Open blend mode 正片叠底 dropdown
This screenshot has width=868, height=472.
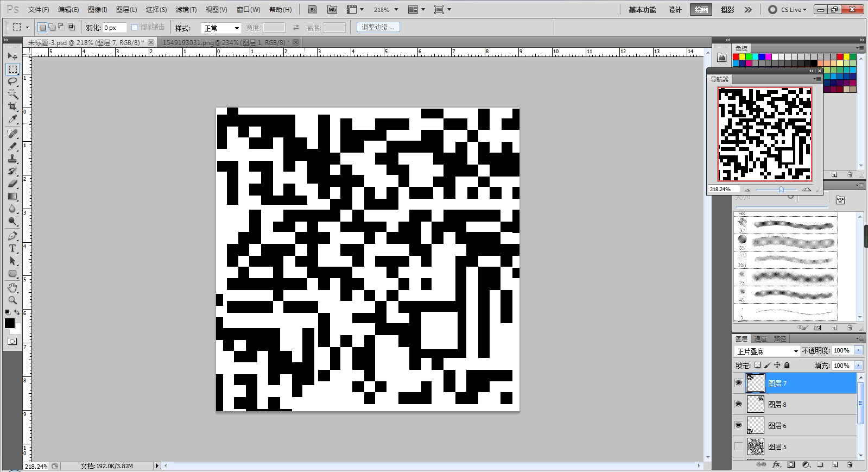pos(768,351)
